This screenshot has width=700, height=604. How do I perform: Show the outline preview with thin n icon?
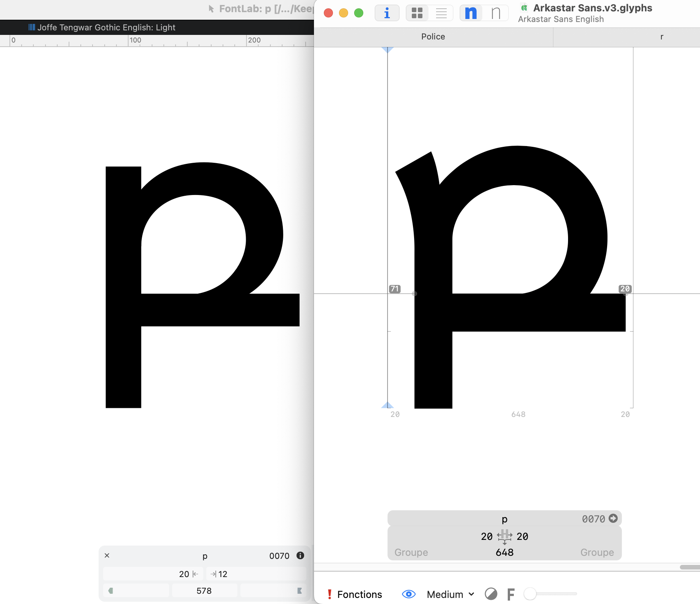(x=496, y=13)
